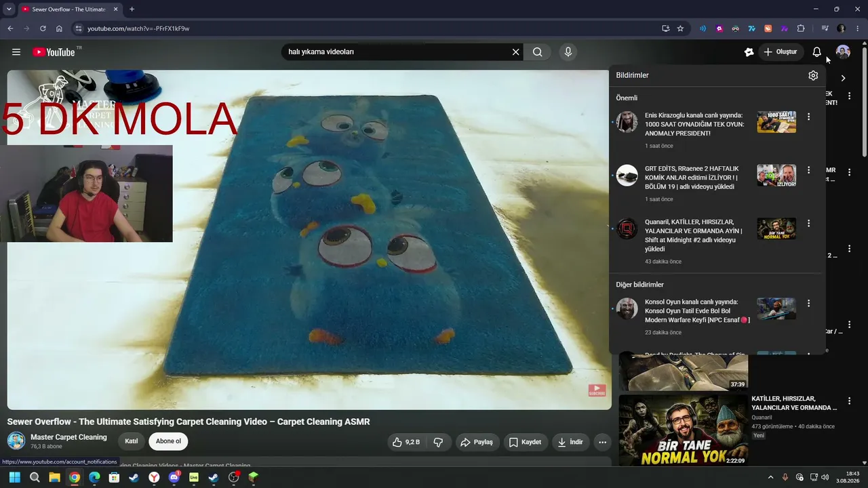This screenshot has height=488, width=868.
Task: Start voice search with the microphone
Action: [568, 52]
